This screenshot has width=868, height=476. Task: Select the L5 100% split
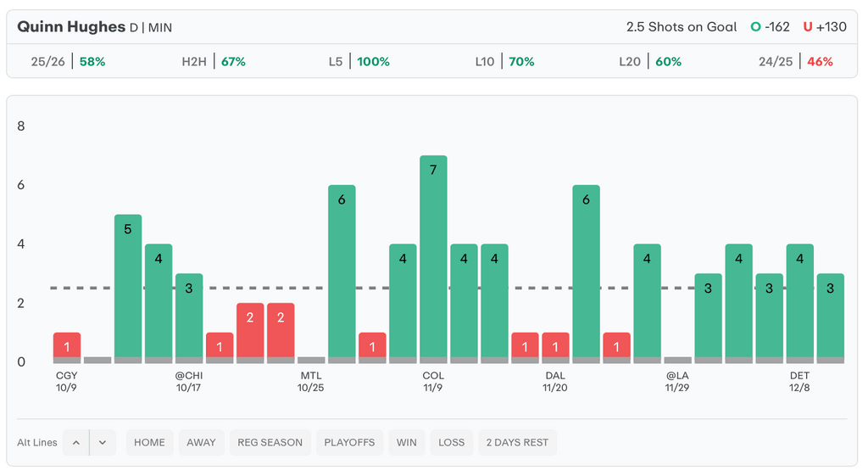pyautogui.click(x=359, y=62)
